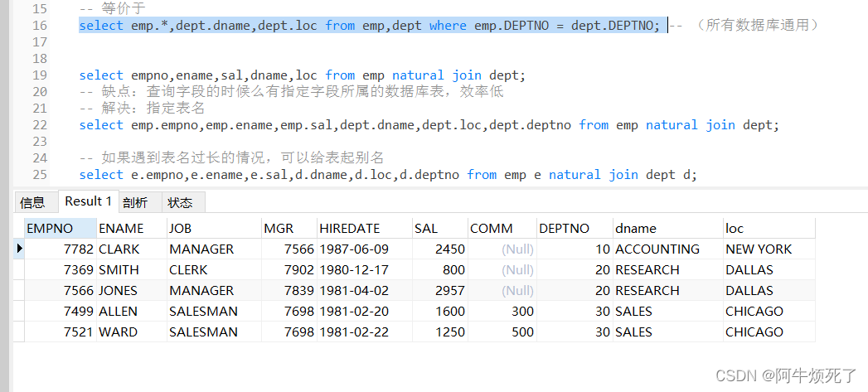
Task: Click SALESMAN cell in ALLEN row
Action: tap(214, 311)
